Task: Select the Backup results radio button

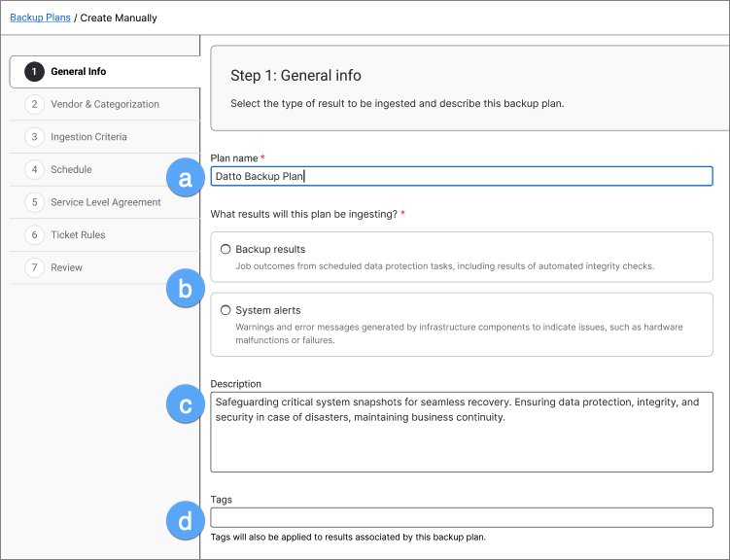Action: pos(226,250)
